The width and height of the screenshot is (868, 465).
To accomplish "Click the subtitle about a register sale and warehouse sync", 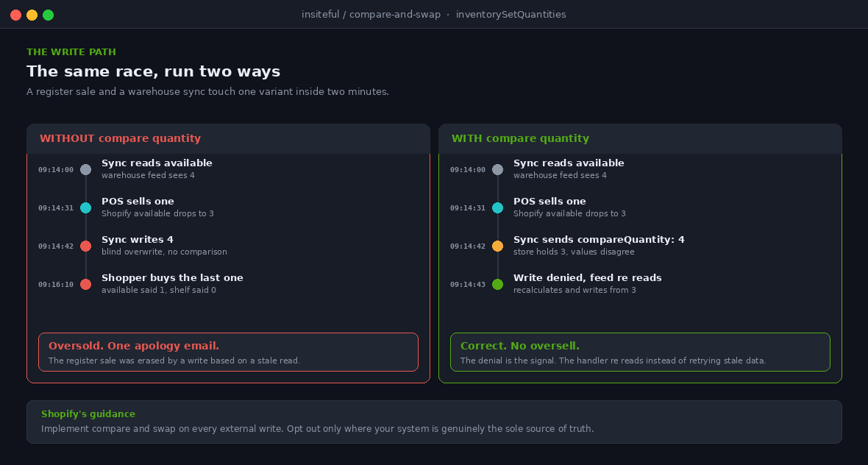I will pyautogui.click(x=207, y=92).
